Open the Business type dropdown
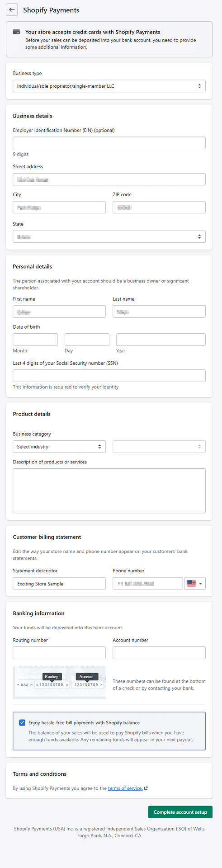Image resolution: width=222 pixels, height=868 pixels. pos(109,86)
